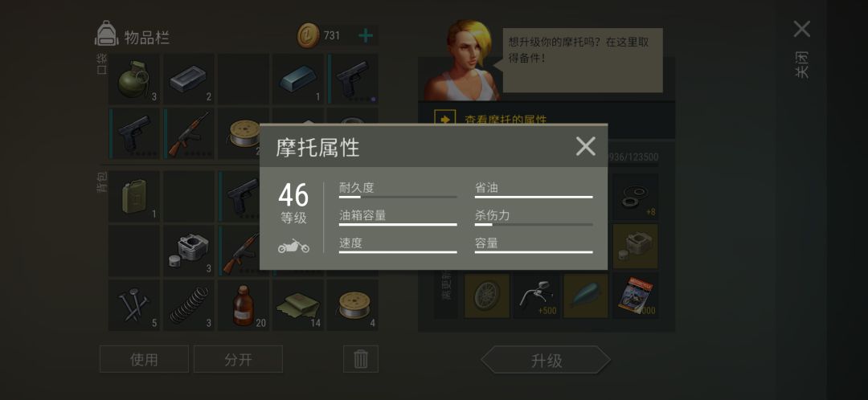Open 查看摩托的属性 link
868x400 pixels.
pos(506,120)
